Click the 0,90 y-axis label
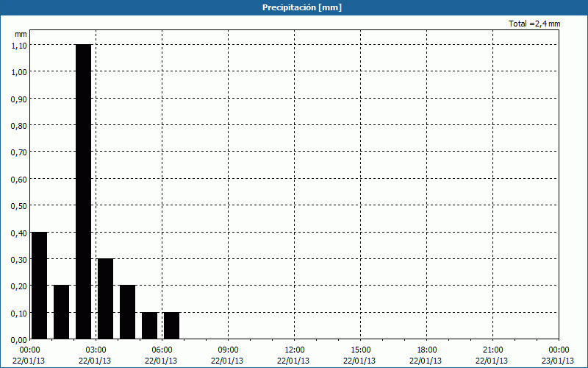588x368 pixels. pos(19,99)
